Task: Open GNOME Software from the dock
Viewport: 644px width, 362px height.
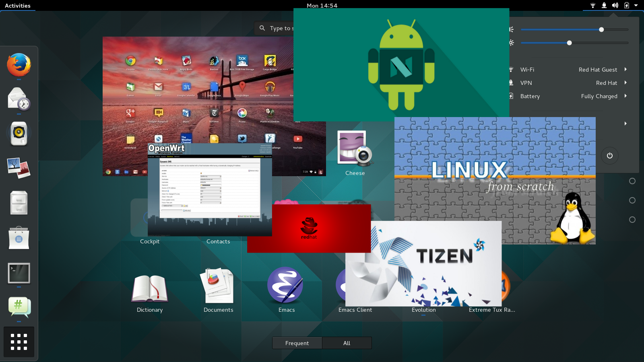Action: click(19, 238)
